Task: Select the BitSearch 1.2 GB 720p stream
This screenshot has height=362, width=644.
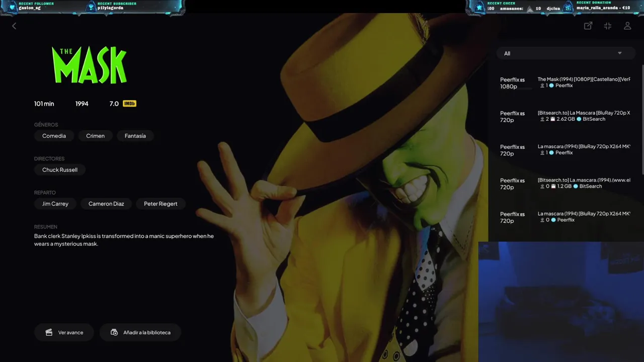Action: click(566, 184)
